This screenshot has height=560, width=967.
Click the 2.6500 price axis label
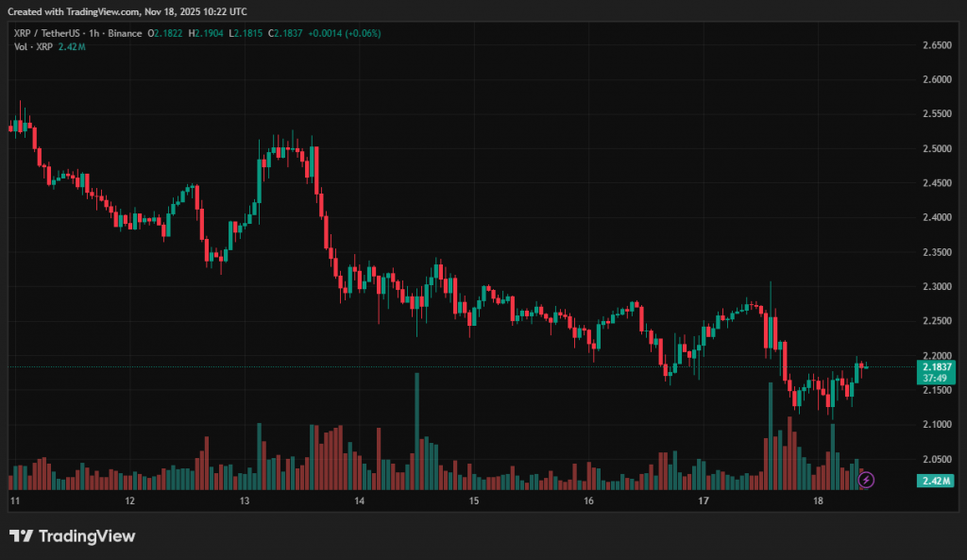pos(937,45)
